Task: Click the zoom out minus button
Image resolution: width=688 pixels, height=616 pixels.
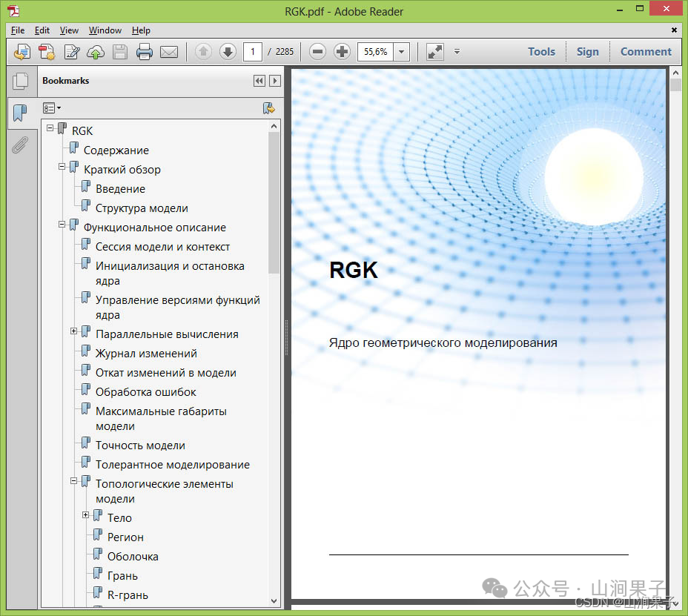Action: [x=317, y=52]
